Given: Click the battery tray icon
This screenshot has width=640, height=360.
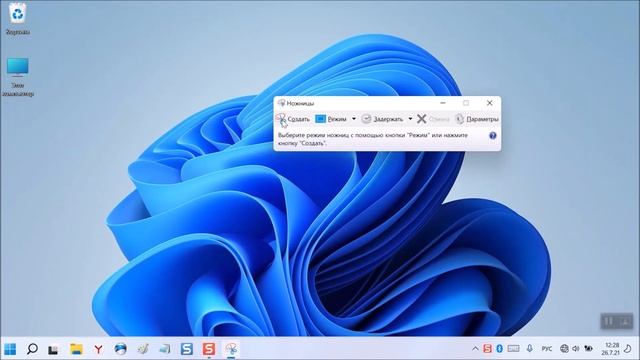Looking at the screenshot, I should (588, 349).
